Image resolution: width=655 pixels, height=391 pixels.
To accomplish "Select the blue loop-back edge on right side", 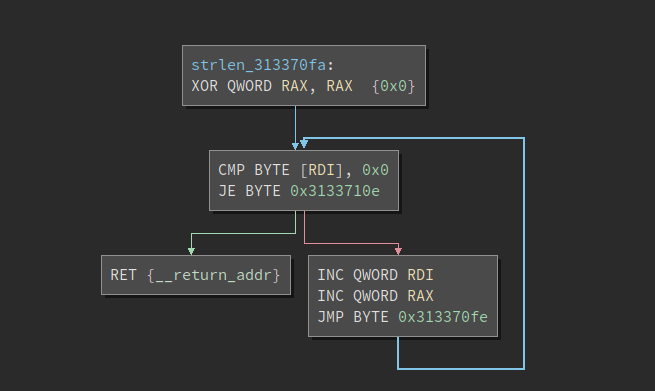I will (x=524, y=253).
